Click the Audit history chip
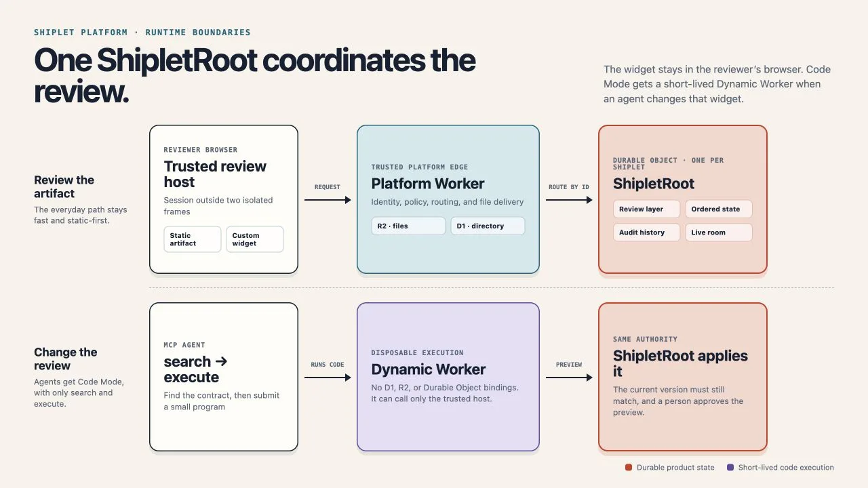 pos(647,232)
